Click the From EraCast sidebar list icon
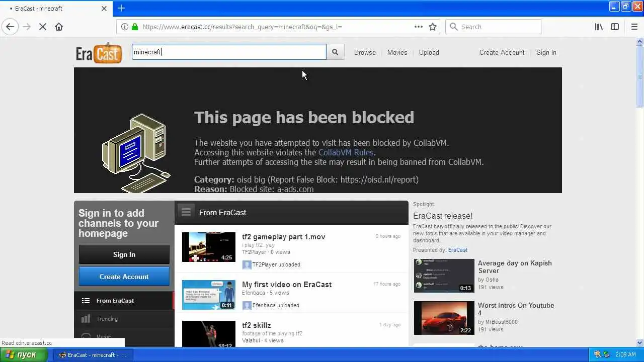The width and height of the screenshot is (644, 362). tap(86, 301)
